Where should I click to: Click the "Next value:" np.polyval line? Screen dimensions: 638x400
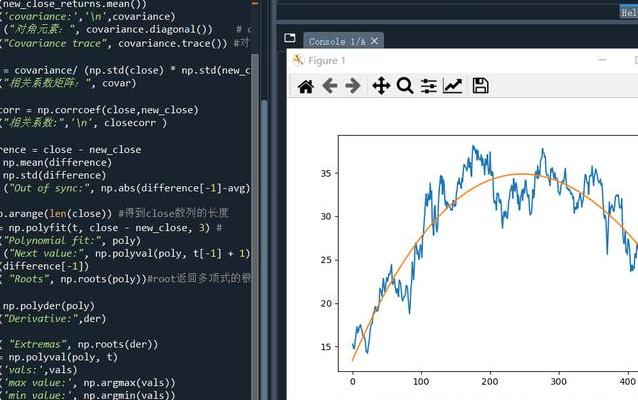(x=125, y=253)
